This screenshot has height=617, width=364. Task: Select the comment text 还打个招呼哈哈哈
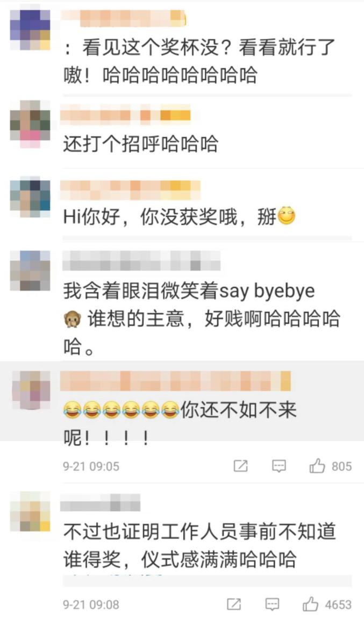click(x=140, y=144)
